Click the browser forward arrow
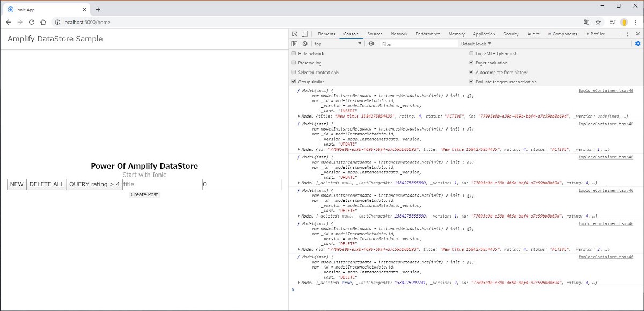Screen dimensions: 644x311 [x=20, y=22]
